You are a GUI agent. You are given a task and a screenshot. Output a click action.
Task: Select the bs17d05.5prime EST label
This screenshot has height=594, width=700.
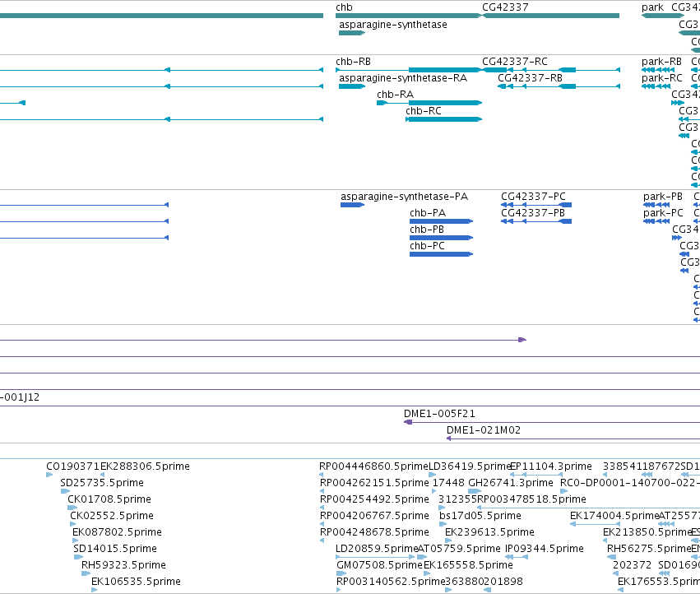click(x=480, y=516)
